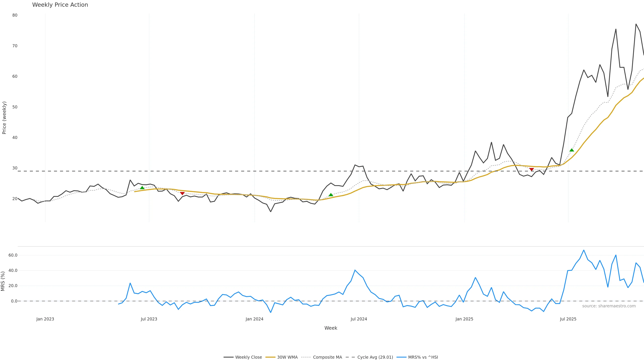Click the MRS (%) y-axis title
This screenshot has width=644, height=362.
(x=3, y=281)
